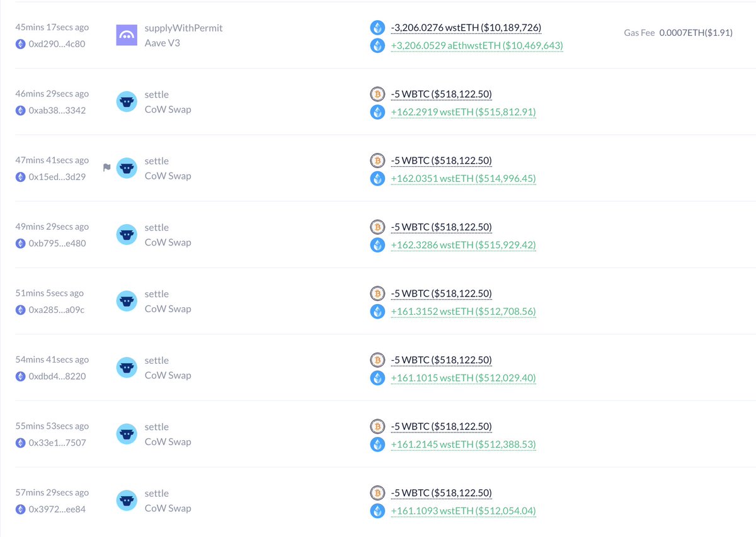Click wstETH icon next to +162.0351 wstETH

pyautogui.click(x=377, y=178)
